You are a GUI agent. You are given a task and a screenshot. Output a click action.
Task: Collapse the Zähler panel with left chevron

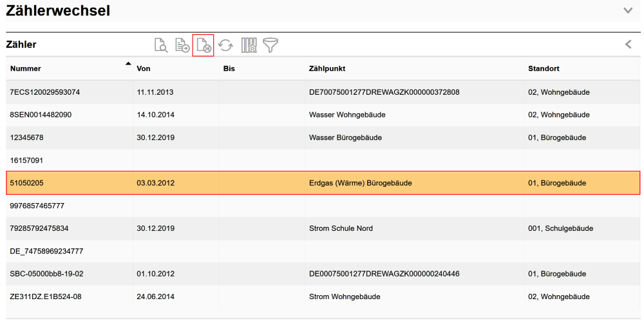pyautogui.click(x=629, y=44)
